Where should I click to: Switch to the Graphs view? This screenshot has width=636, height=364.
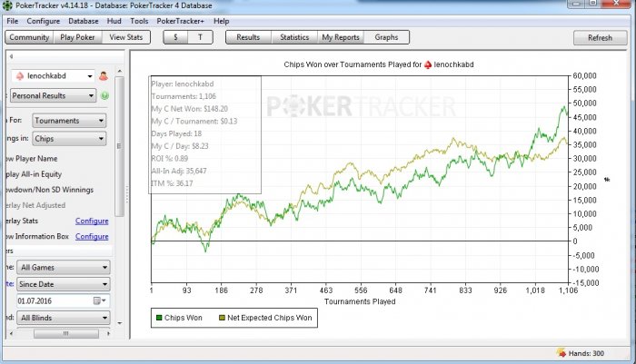[386, 37]
